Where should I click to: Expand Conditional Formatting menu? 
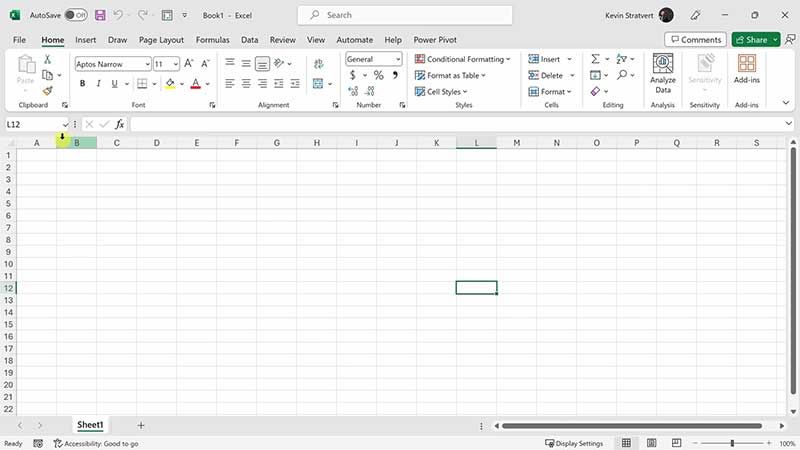click(462, 59)
